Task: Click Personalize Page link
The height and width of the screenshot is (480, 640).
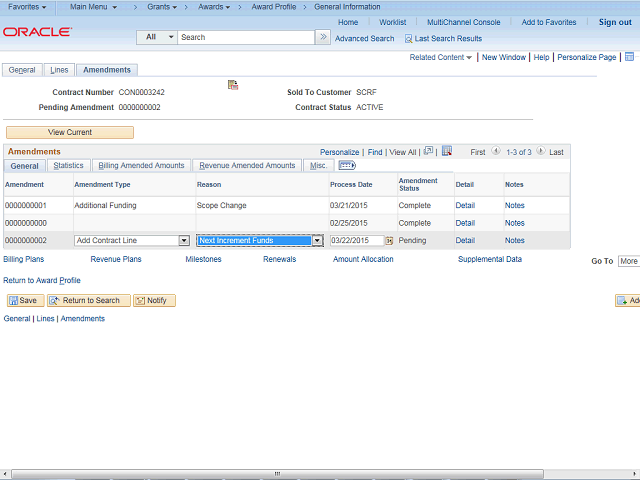Action: [587, 57]
